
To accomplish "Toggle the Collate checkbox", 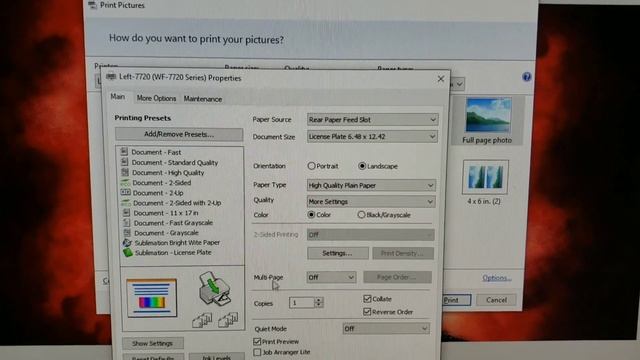I will coord(367,299).
